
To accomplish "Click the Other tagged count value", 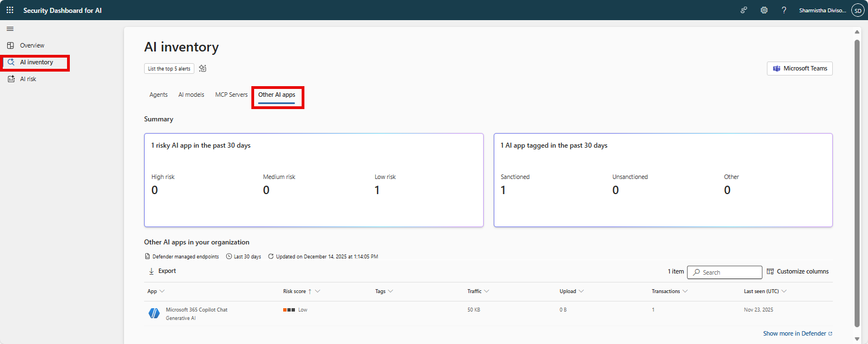I will pos(727,190).
